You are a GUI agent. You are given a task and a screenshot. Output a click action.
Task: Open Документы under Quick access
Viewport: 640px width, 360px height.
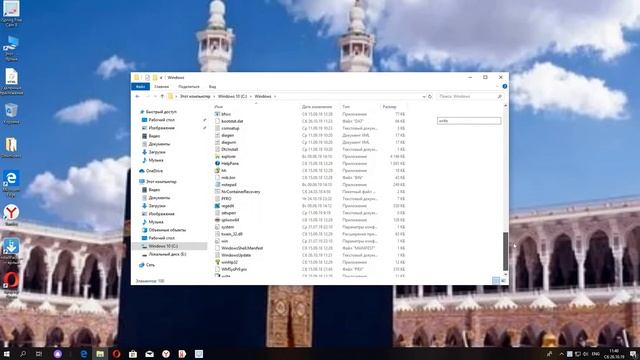[x=159, y=144]
